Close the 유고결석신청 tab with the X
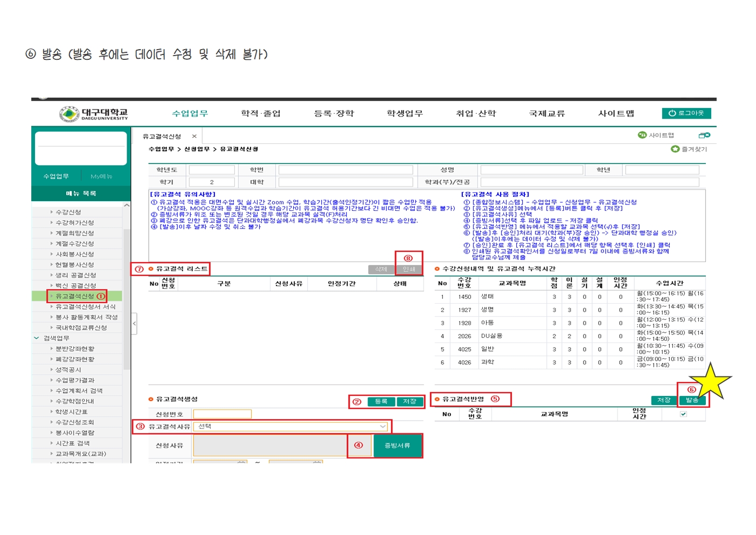 194,136
